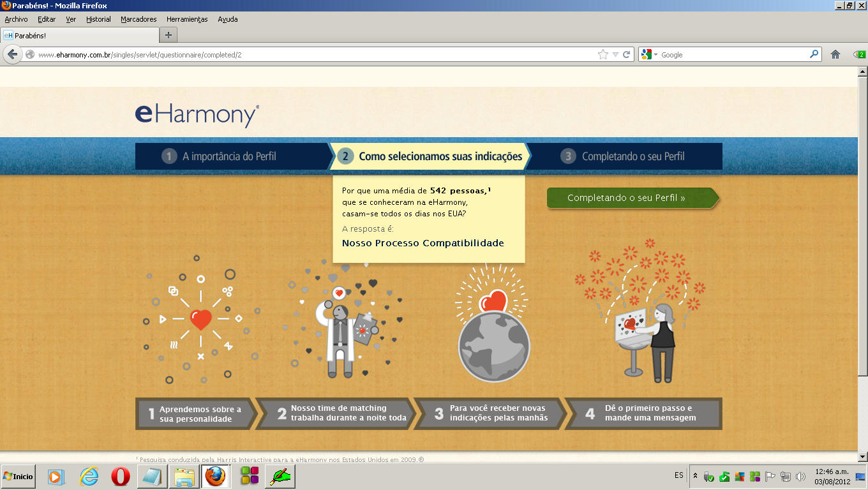Image resolution: width=868 pixels, height=490 pixels.
Task: Click the volume speaker tray icon
Action: pyautogui.click(x=801, y=477)
